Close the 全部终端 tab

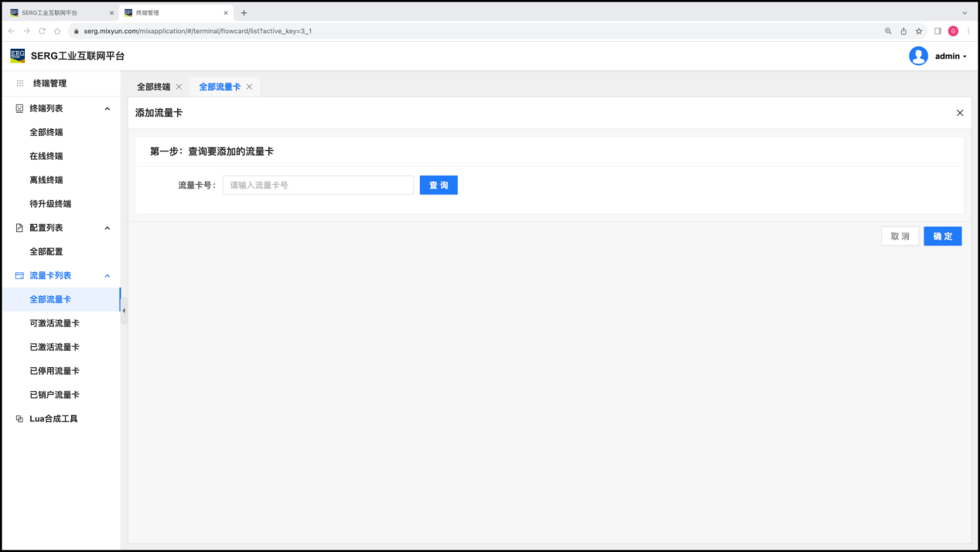(179, 87)
